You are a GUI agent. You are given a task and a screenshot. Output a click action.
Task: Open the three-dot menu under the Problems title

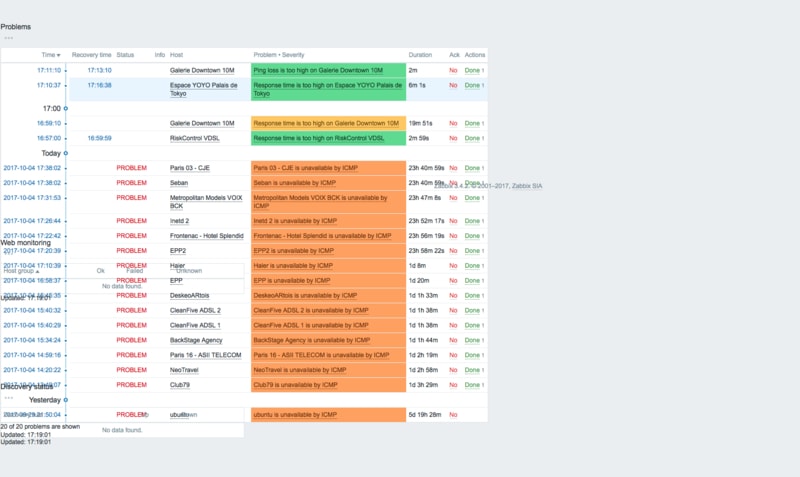click(9, 38)
